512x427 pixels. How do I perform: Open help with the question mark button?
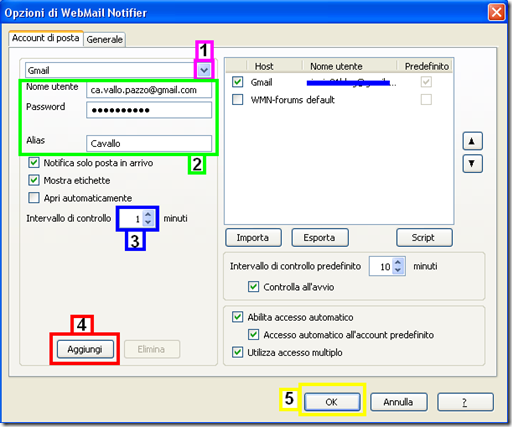click(465, 402)
